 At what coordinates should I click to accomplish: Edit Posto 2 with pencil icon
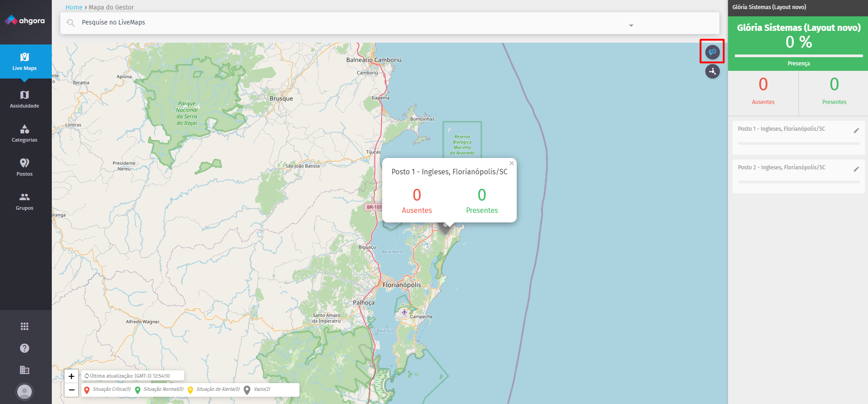[x=856, y=169]
